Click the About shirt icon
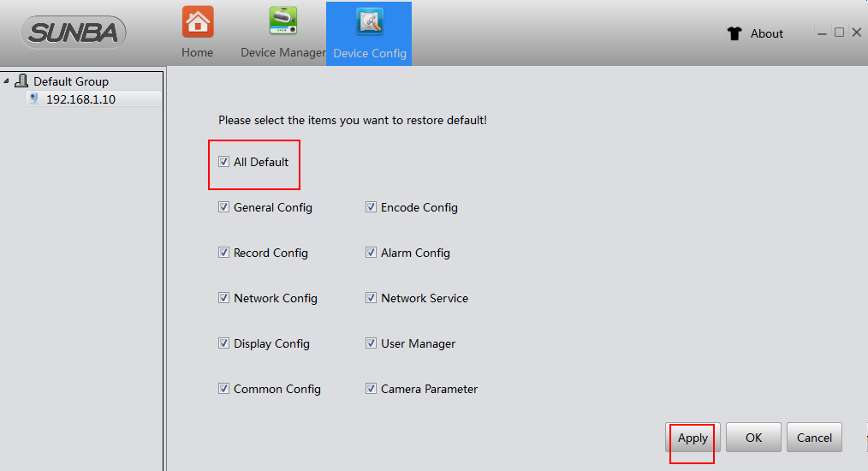 [734, 33]
